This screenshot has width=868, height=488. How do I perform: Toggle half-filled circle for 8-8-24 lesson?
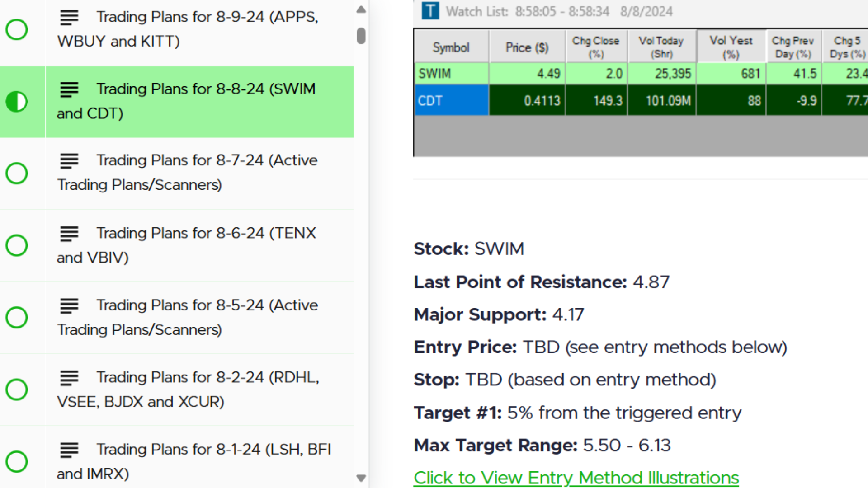tap(17, 102)
